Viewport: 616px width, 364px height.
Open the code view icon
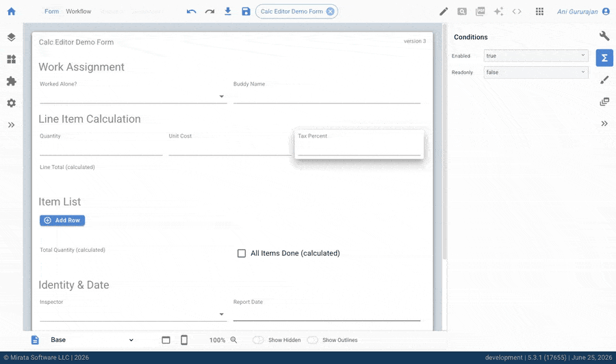pyautogui.click(x=517, y=12)
